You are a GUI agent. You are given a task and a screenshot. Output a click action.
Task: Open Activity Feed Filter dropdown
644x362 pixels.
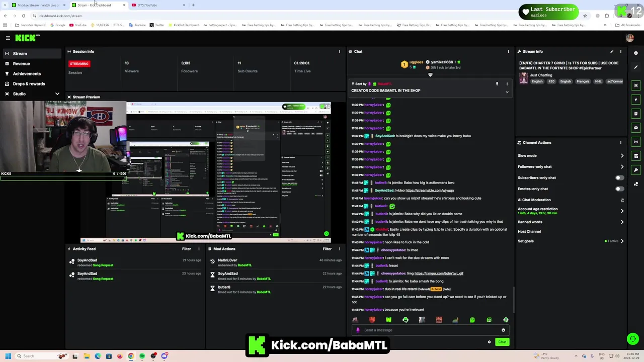(186, 249)
